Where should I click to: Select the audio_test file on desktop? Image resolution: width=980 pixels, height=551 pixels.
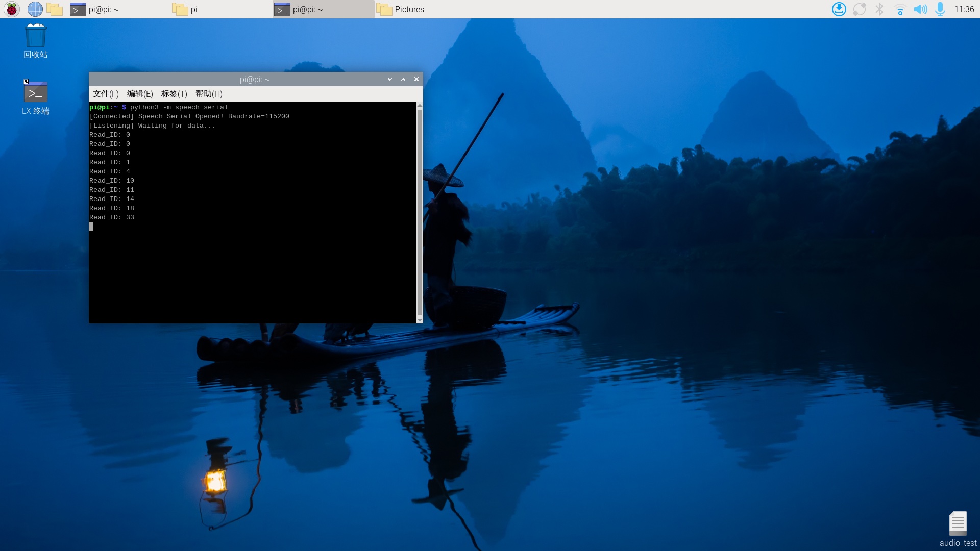coord(958,529)
